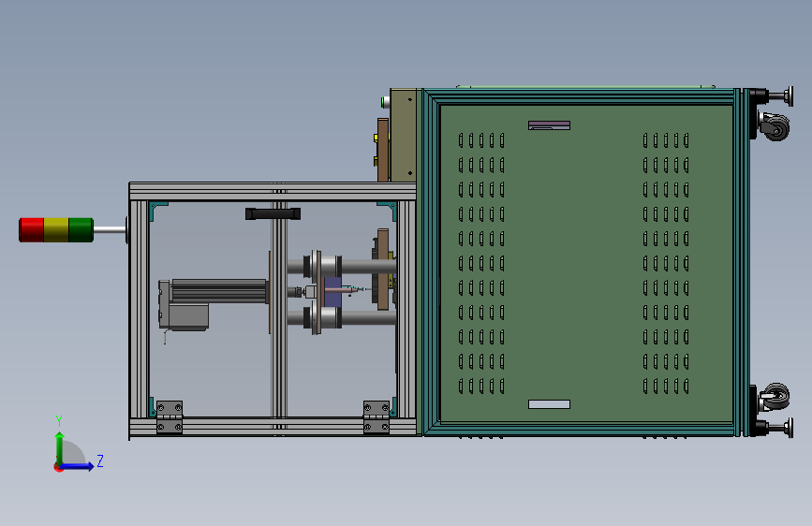Select the black door handle on the aluminum frame
The image size is (812, 526).
click(273, 213)
